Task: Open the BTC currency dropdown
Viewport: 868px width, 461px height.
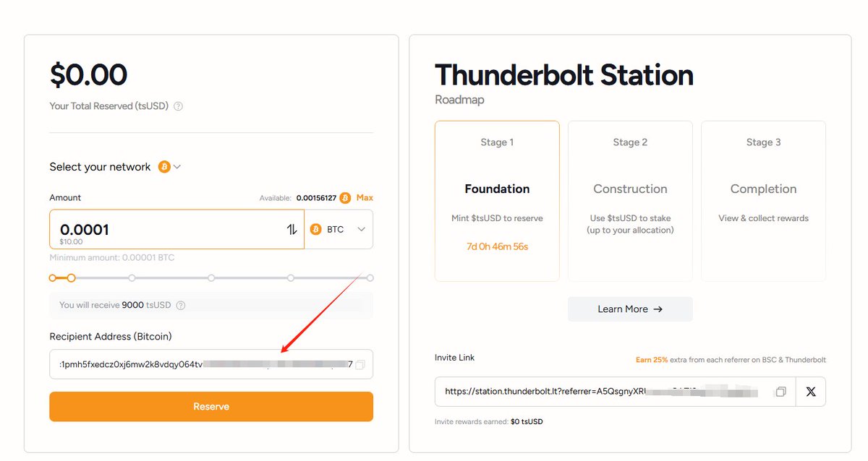Action: (x=339, y=229)
